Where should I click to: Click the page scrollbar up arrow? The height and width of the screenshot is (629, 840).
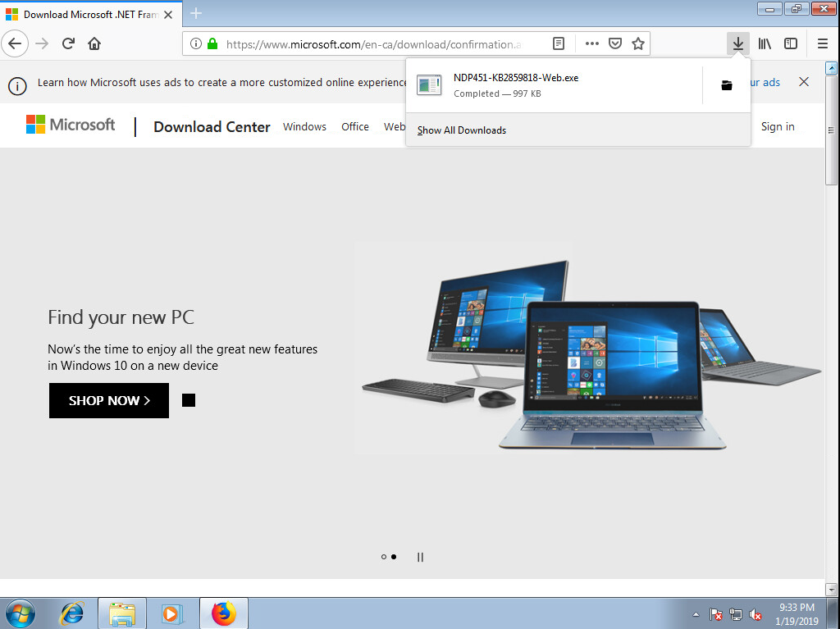pos(832,68)
